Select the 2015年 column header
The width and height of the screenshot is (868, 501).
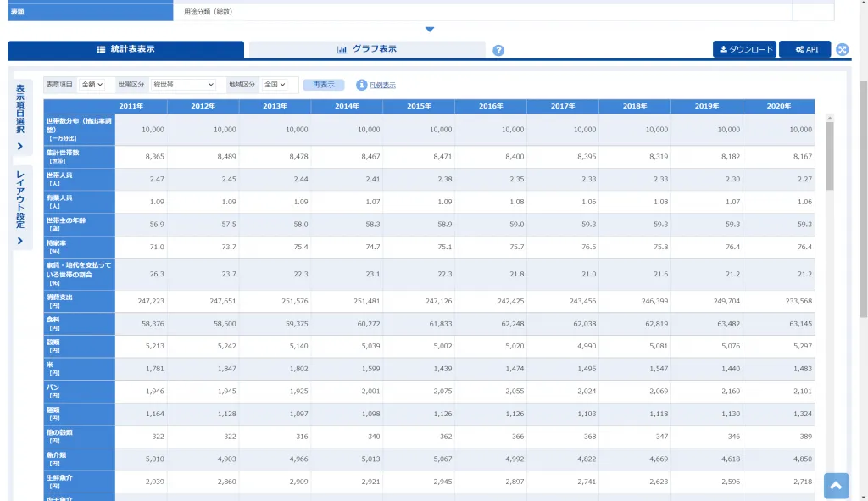click(419, 106)
